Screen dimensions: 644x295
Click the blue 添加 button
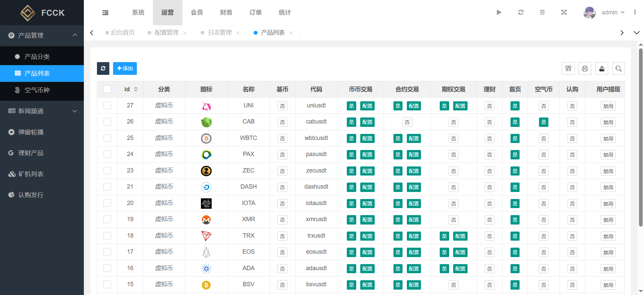click(125, 68)
